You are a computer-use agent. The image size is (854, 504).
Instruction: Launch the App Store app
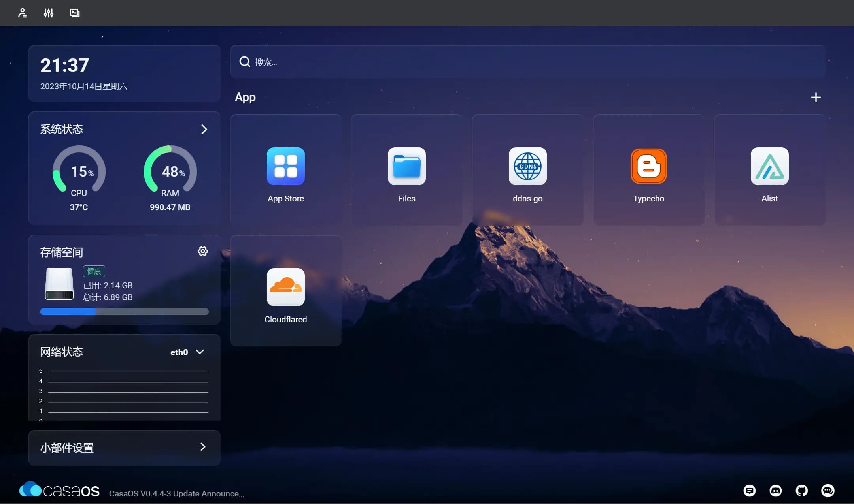(x=286, y=166)
